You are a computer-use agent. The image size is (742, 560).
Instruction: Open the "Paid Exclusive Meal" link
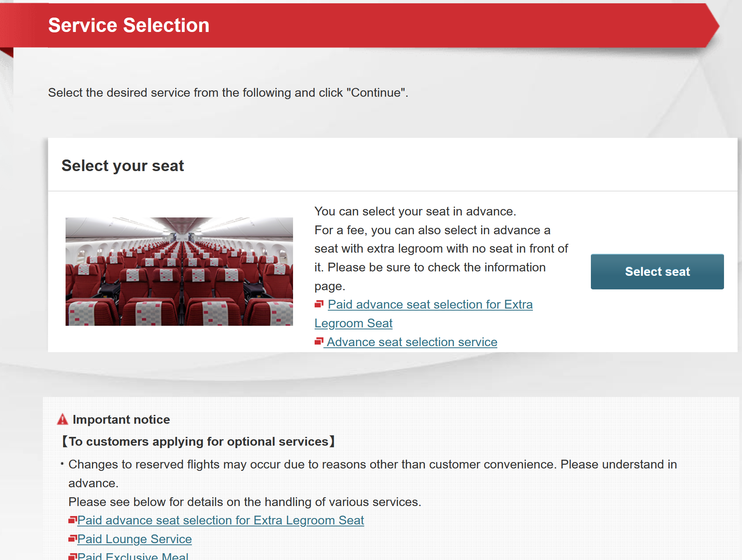(x=132, y=556)
